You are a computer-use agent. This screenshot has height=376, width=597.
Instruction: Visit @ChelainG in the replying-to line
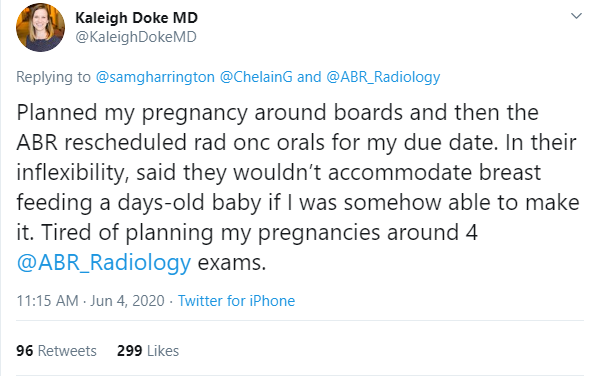point(256,77)
